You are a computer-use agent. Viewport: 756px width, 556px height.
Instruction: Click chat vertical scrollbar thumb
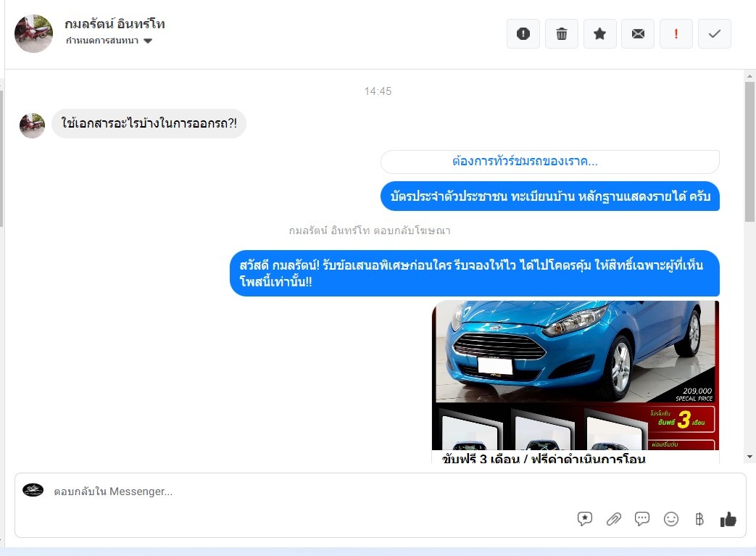pyautogui.click(x=749, y=152)
